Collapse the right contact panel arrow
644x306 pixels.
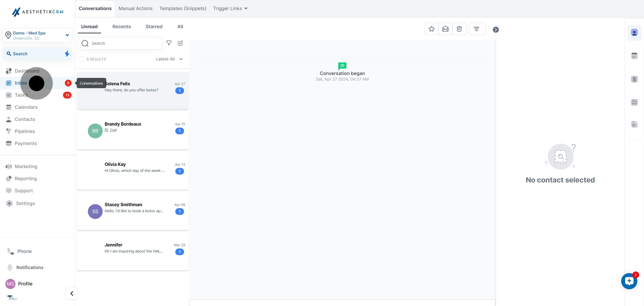(496, 30)
